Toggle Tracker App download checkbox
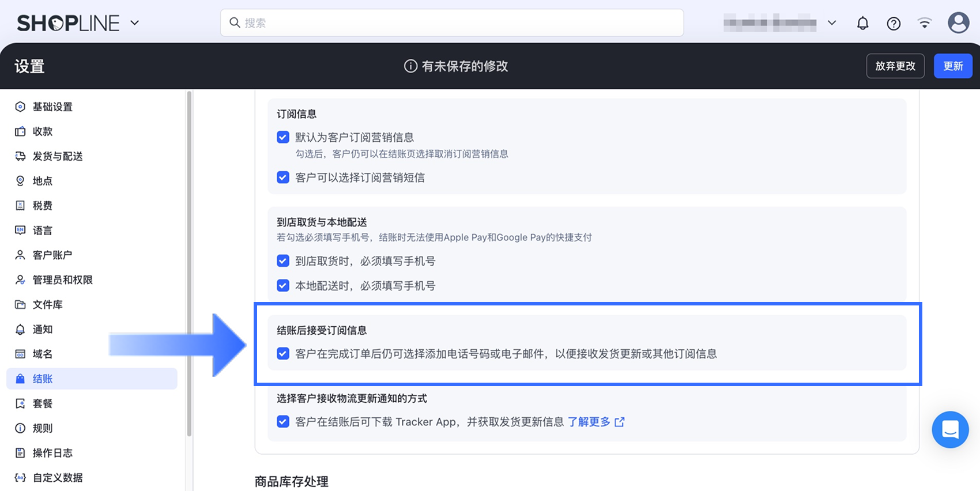The image size is (980, 491). click(283, 422)
